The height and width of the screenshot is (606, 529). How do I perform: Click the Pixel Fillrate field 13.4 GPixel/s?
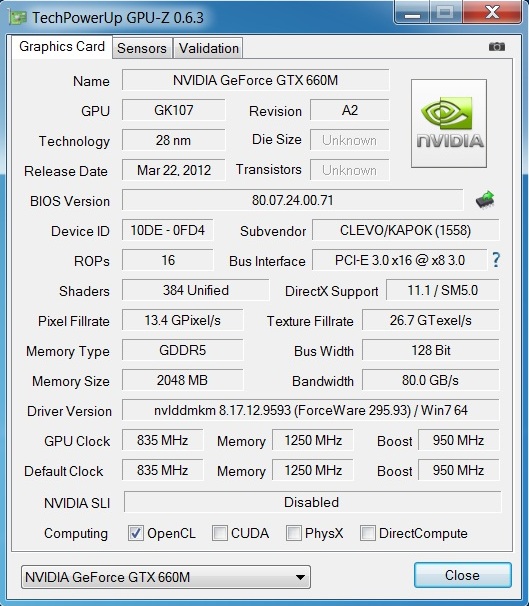(182, 320)
